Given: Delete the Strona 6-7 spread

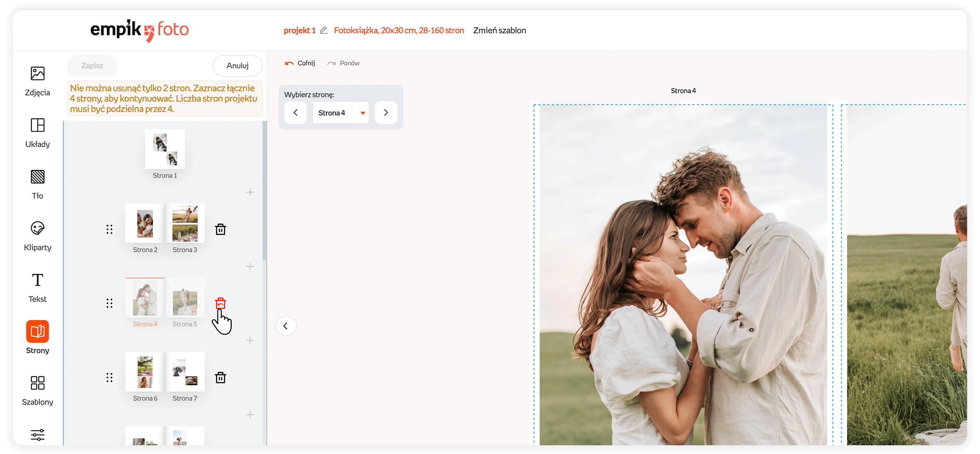Looking at the screenshot, I should tap(220, 378).
